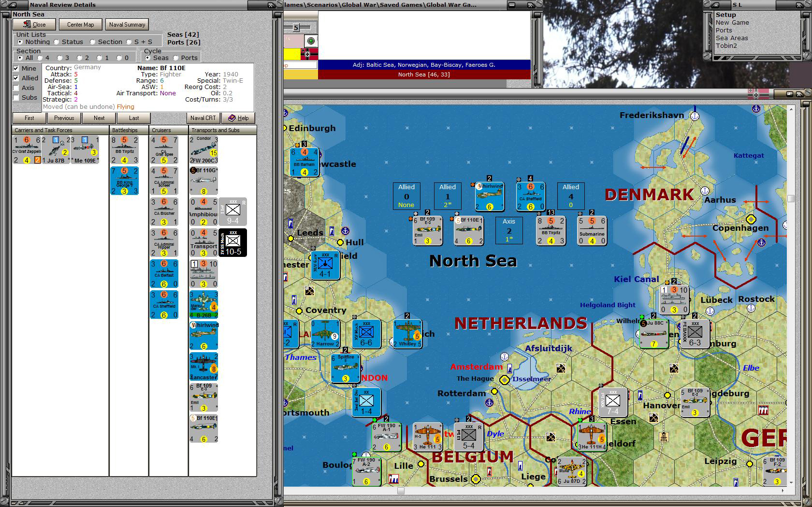Select the 9-4 infantry corps counter

233,212
